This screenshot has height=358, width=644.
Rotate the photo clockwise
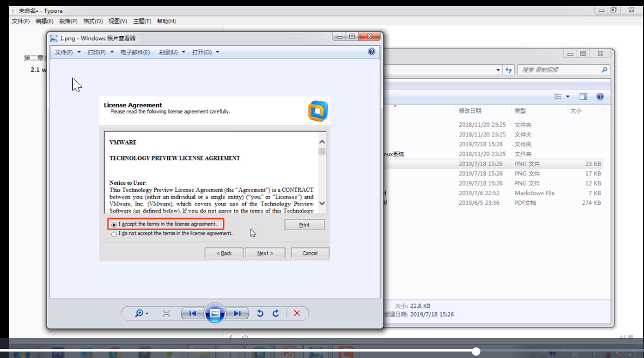276,314
